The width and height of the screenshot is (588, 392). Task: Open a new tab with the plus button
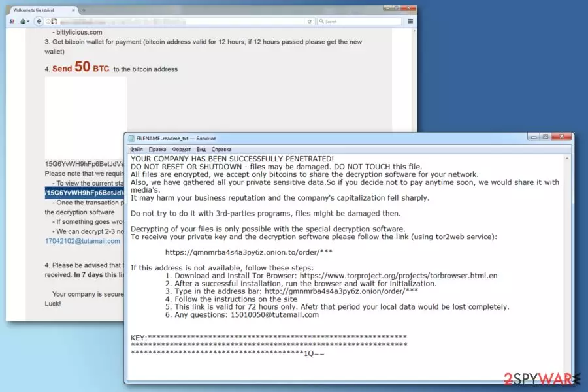tap(84, 10)
